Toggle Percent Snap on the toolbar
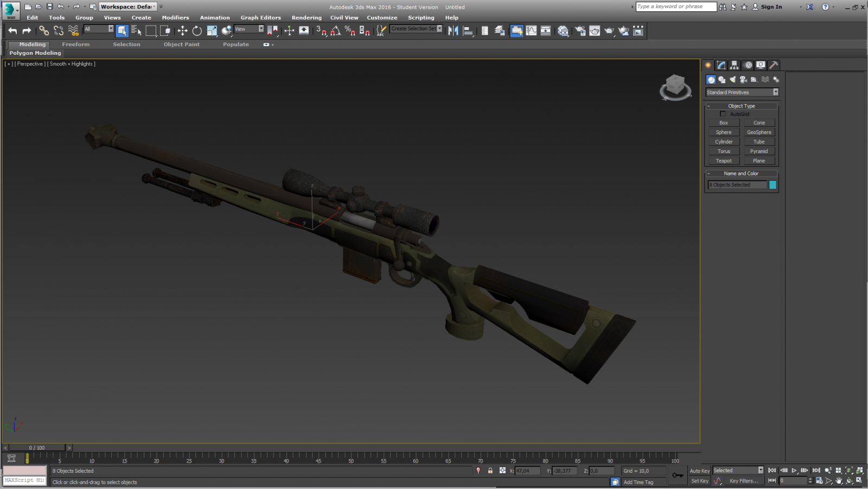Image resolution: width=868 pixels, height=489 pixels. coord(350,31)
